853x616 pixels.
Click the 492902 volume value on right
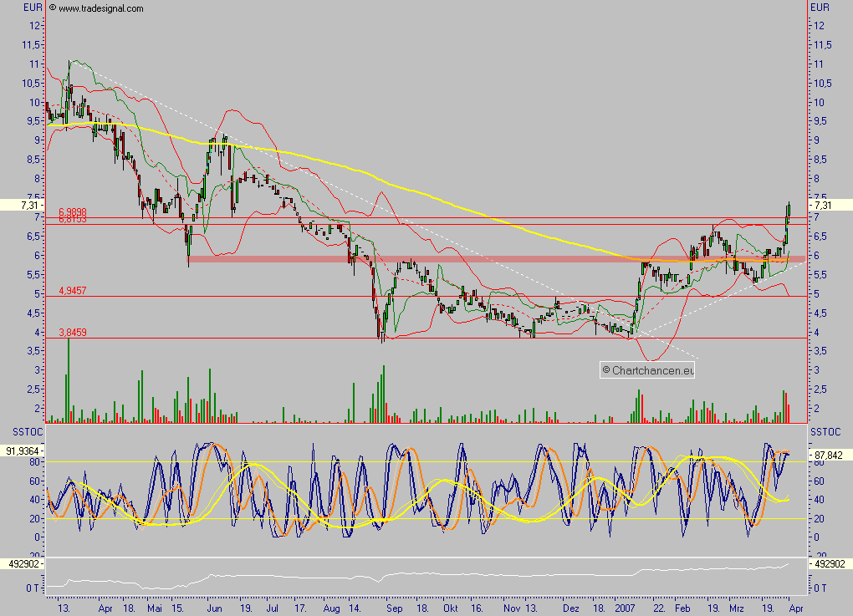[x=830, y=564]
